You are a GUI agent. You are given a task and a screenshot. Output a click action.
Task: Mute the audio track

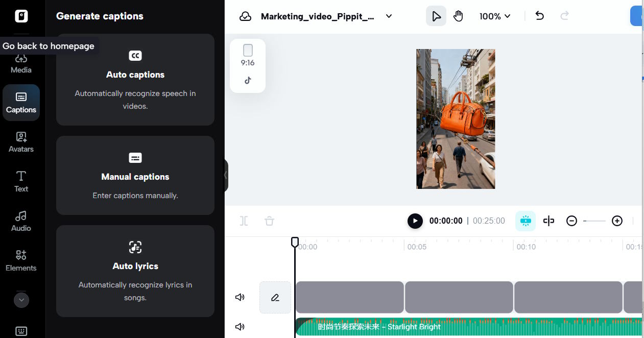[x=240, y=327]
